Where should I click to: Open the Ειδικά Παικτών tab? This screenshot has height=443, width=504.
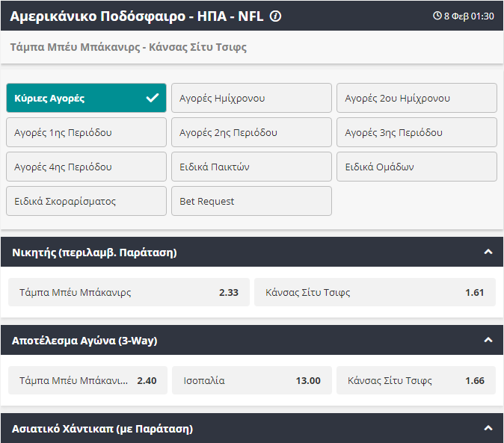251,167
